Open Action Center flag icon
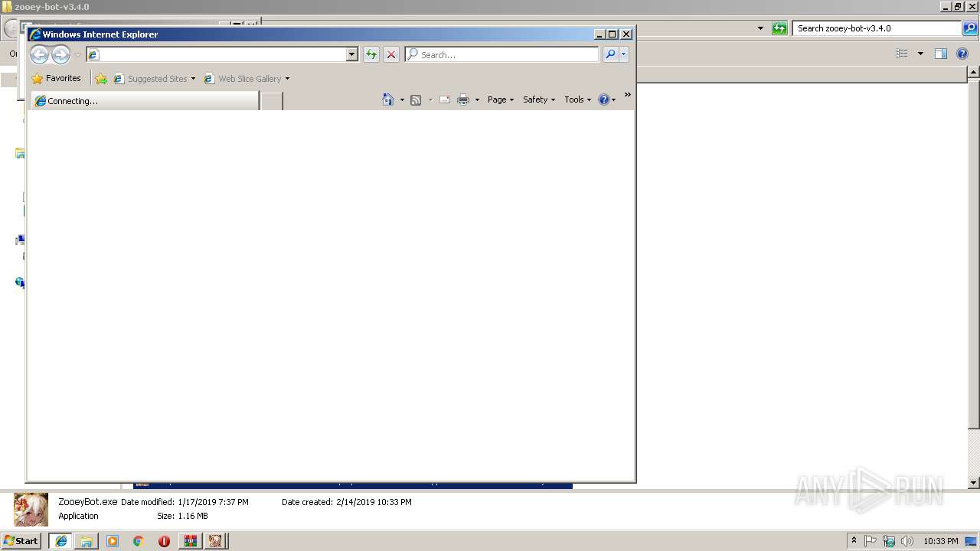This screenshot has height=551, width=980. point(871,541)
